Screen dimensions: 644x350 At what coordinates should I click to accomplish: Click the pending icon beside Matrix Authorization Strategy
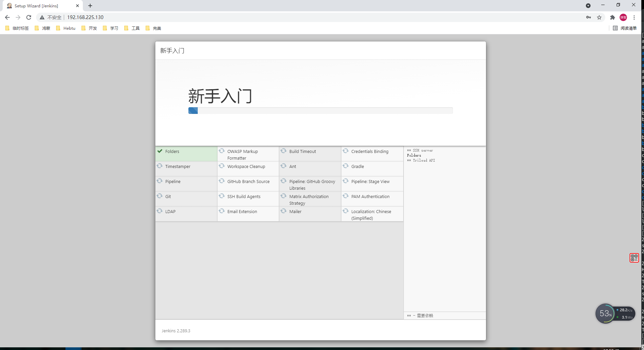tap(284, 196)
